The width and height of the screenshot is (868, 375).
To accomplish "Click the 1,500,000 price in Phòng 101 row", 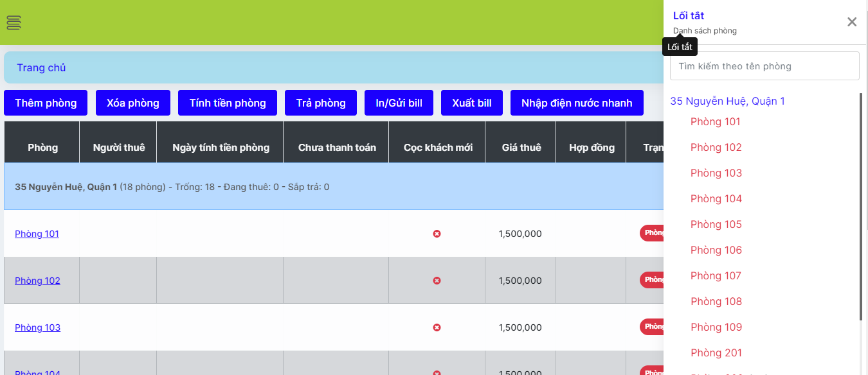I will (520, 234).
